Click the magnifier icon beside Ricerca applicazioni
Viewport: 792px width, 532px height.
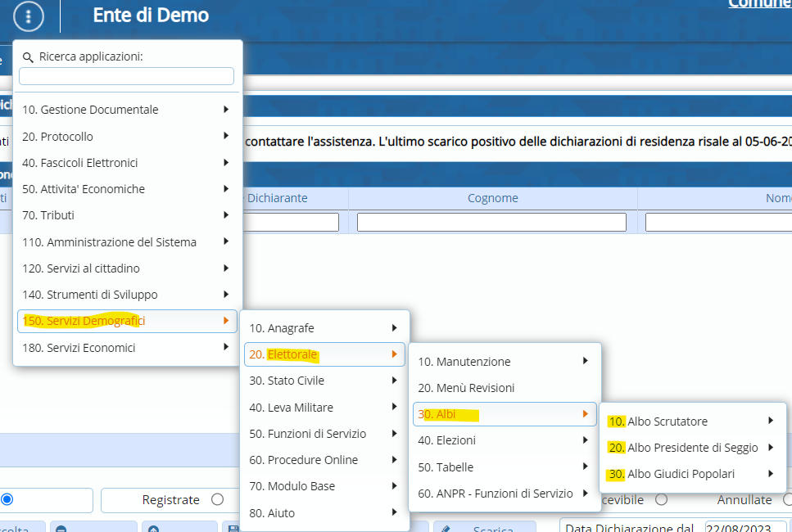pos(28,57)
